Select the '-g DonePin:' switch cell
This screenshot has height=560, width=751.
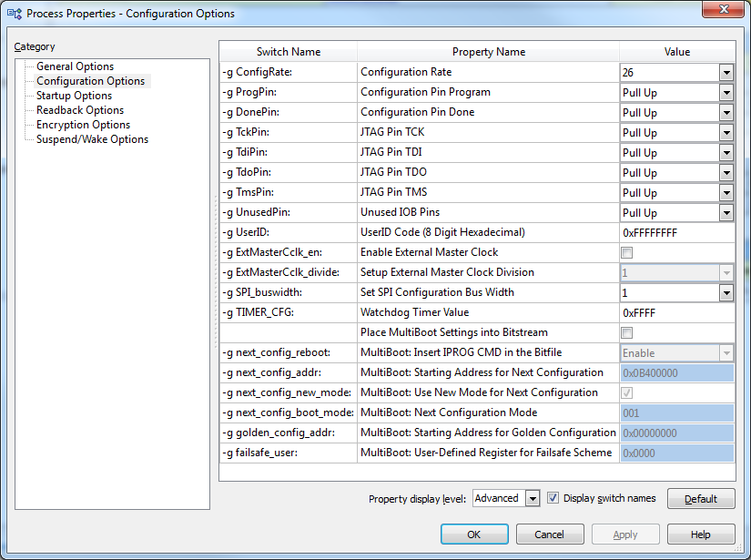pos(289,112)
